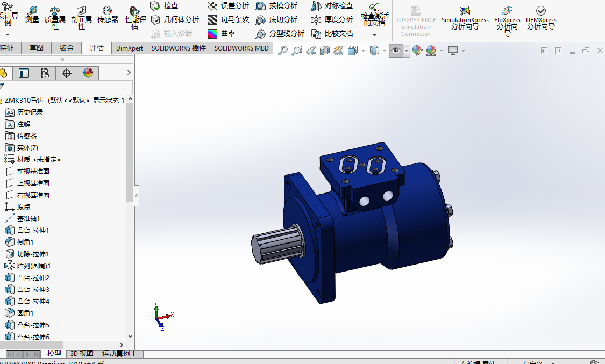The height and width of the screenshot is (364, 605).
Task: Click the 传感器 sensor tool
Action: pyautogui.click(x=108, y=15)
